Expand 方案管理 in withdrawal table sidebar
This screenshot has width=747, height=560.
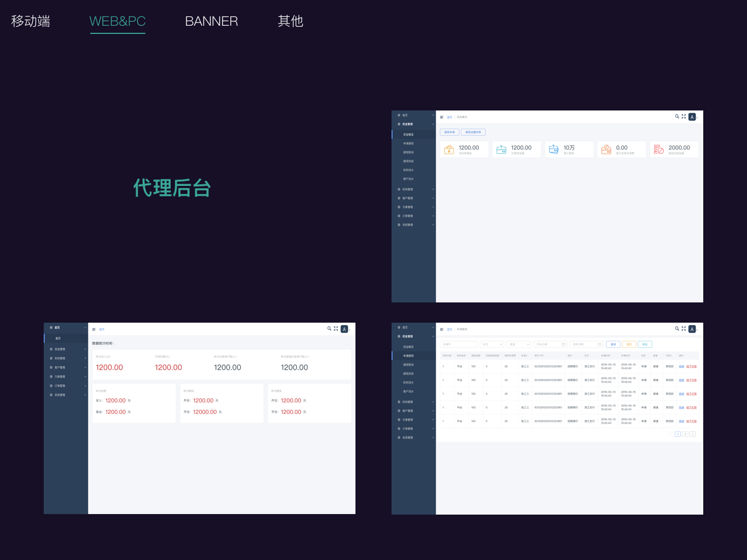click(x=414, y=419)
